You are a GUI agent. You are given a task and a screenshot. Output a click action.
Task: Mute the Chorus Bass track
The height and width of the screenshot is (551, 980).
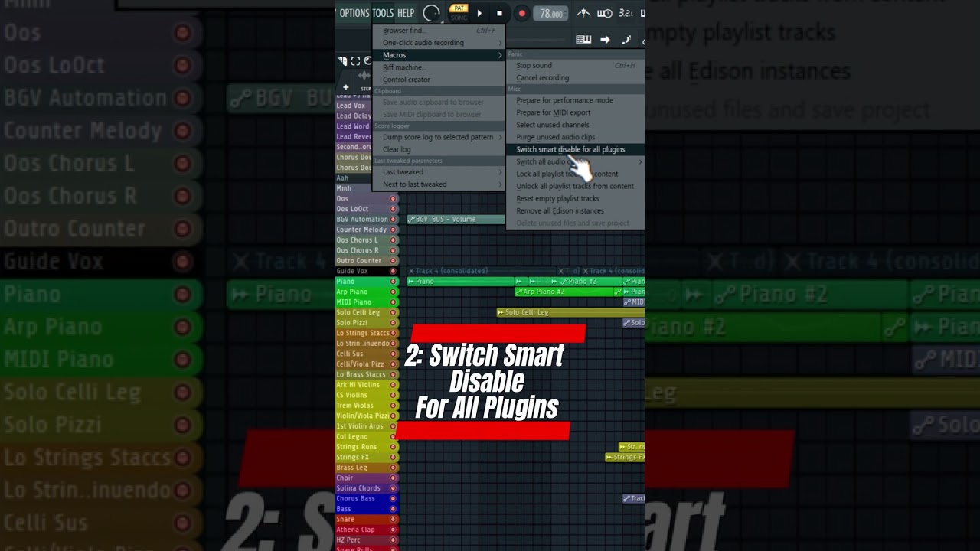click(x=394, y=499)
